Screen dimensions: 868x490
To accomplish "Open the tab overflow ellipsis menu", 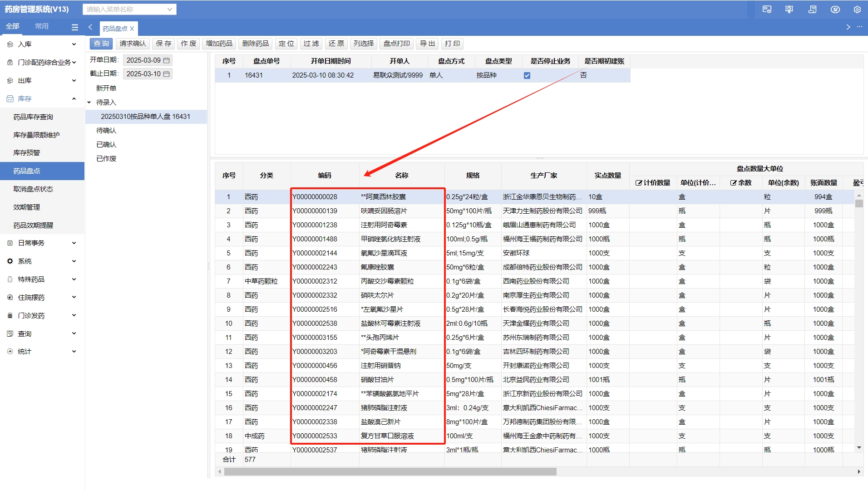I will coord(859,27).
